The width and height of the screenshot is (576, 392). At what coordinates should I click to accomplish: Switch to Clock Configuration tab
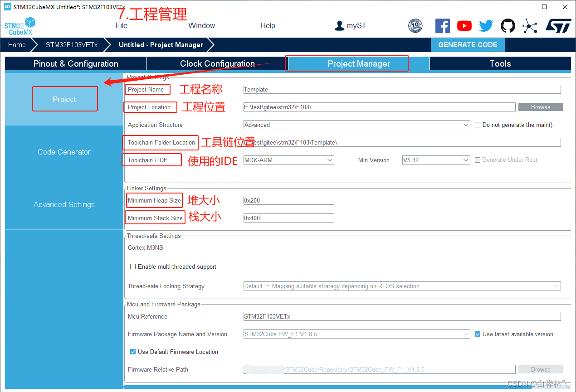(x=217, y=64)
